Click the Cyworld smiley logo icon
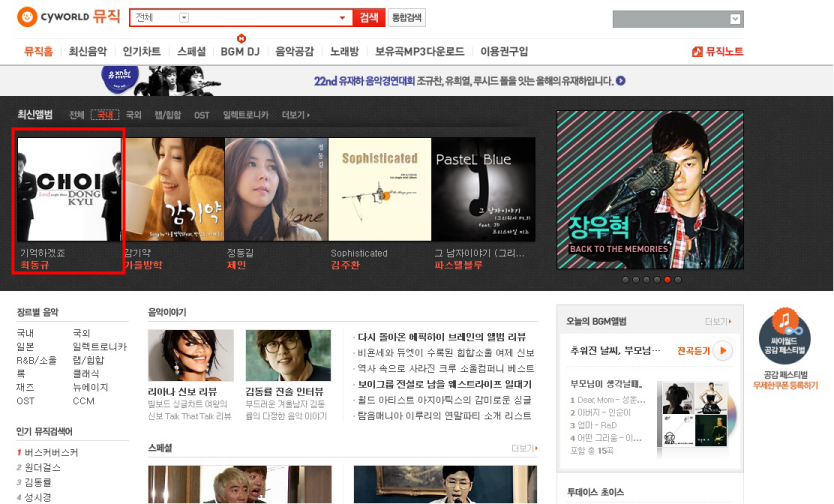Viewport: 834px width, 504px height. [x=27, y=16]
